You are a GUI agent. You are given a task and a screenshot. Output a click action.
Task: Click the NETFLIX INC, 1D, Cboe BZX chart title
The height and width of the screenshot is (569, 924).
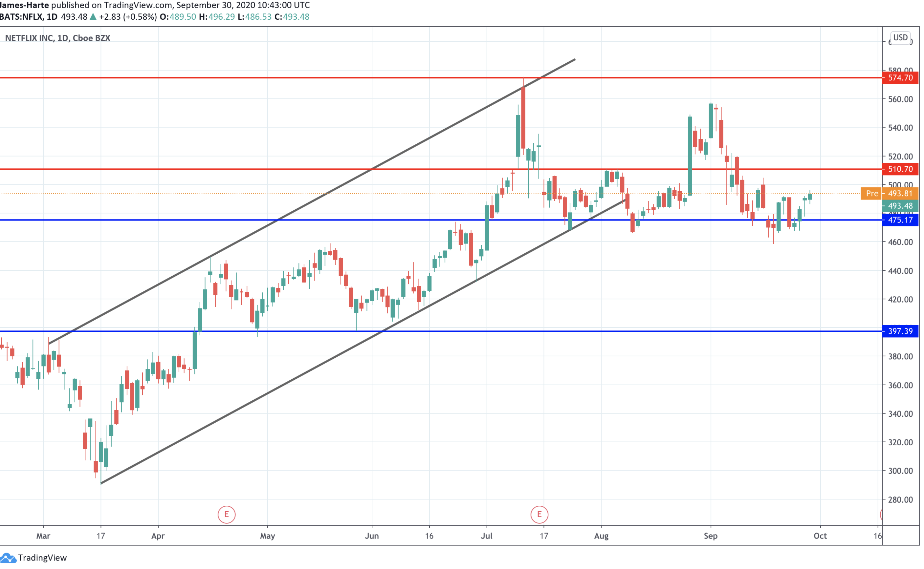pos(57,38)
